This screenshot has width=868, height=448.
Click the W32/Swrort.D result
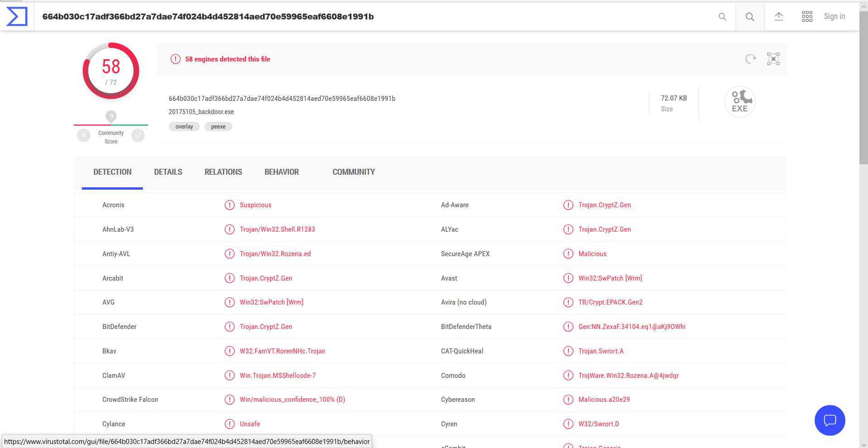point(598,424)
